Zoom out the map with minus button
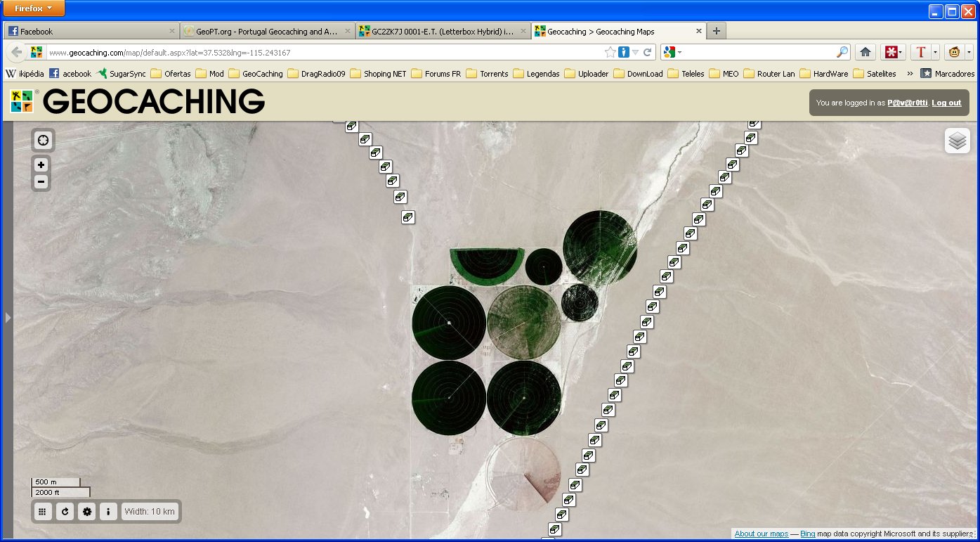 click(41, 182)
